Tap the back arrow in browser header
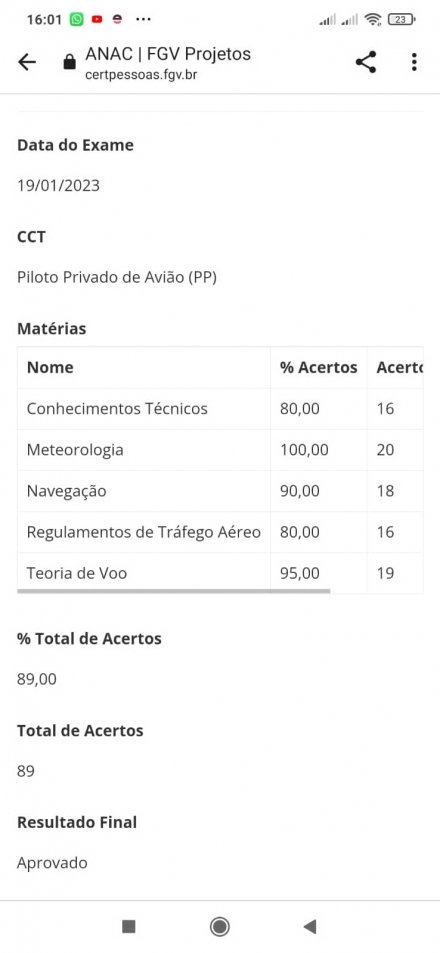440x953 pixels. click(27, 62)
